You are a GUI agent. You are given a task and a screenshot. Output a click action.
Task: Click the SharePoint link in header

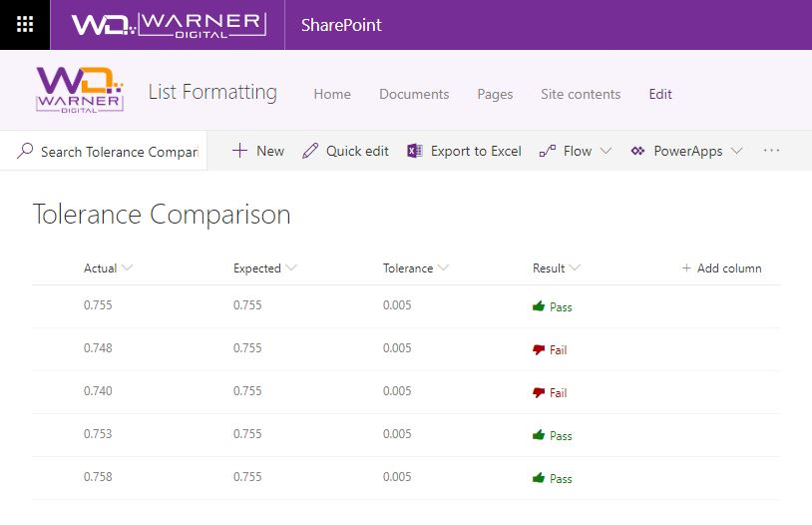pos(341,25)
